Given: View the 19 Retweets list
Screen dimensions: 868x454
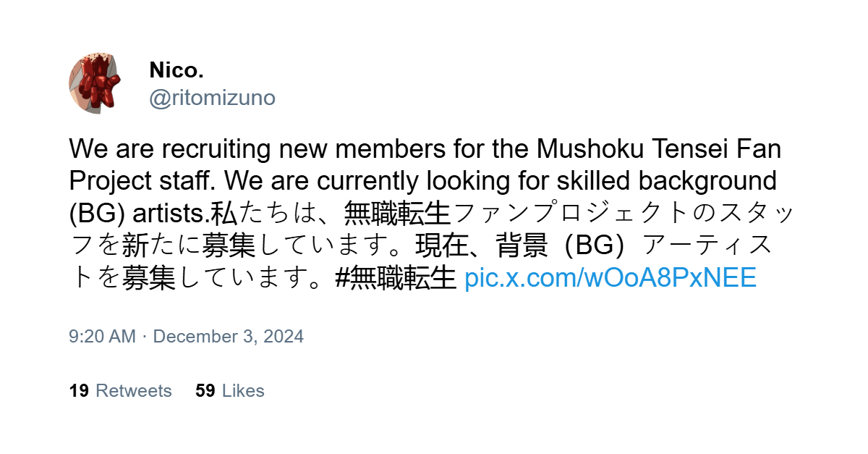Looking at the screenshot, I should point(120,391).
